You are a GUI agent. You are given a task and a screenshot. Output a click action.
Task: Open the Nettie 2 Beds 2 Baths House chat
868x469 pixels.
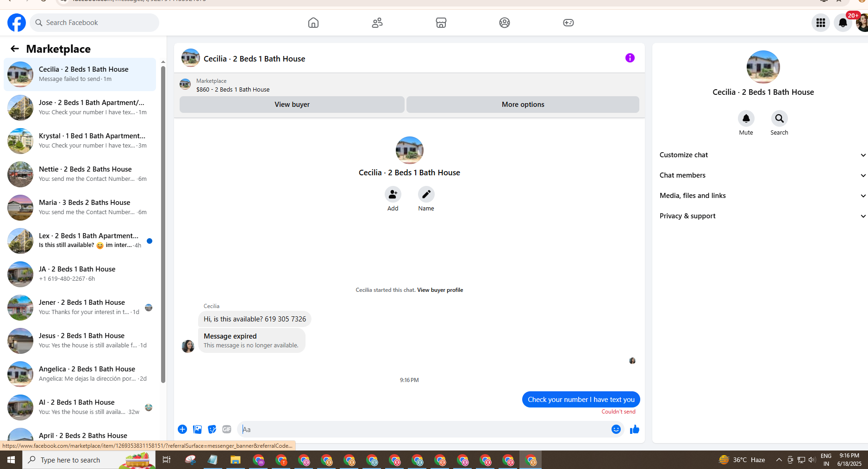pos(80,174)
